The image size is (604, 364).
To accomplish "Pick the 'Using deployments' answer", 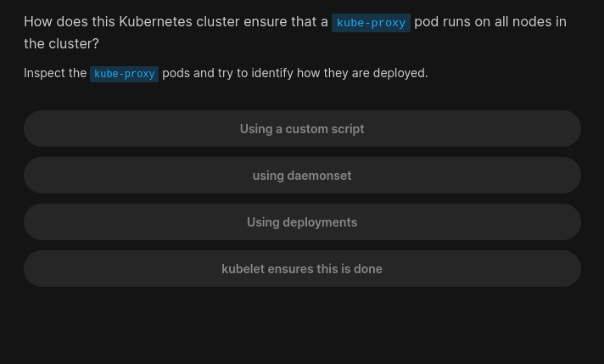I will 302,222.
